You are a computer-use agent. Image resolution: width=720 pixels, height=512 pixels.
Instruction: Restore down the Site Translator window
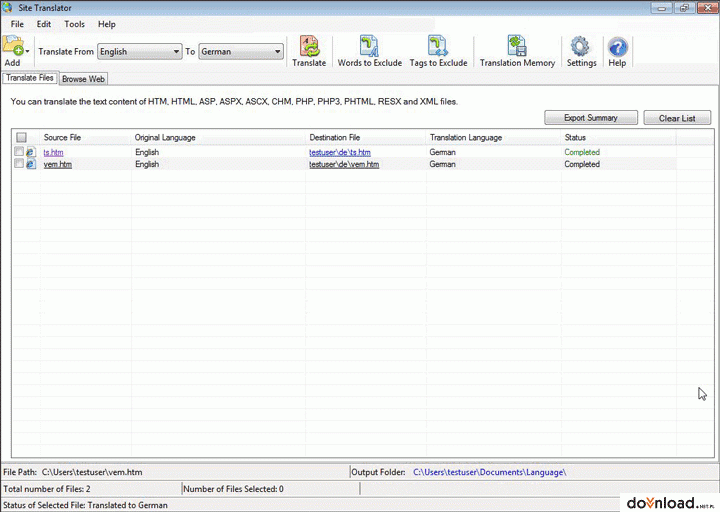684,8
